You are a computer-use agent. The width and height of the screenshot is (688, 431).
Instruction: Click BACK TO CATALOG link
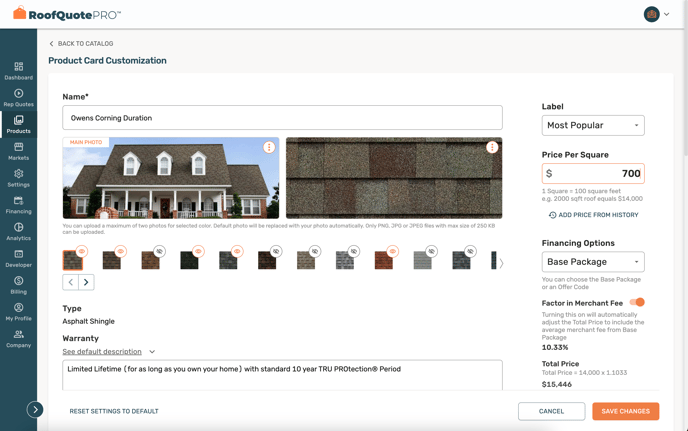point(81,43)
